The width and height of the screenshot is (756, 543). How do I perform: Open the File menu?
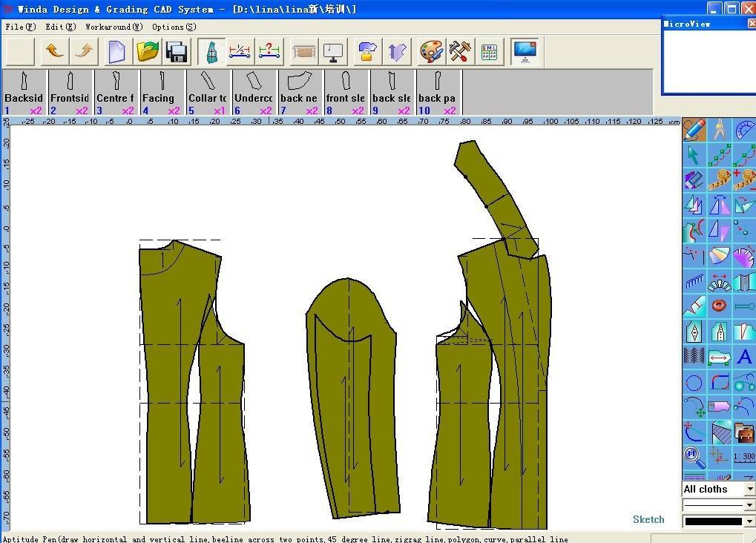21,27
